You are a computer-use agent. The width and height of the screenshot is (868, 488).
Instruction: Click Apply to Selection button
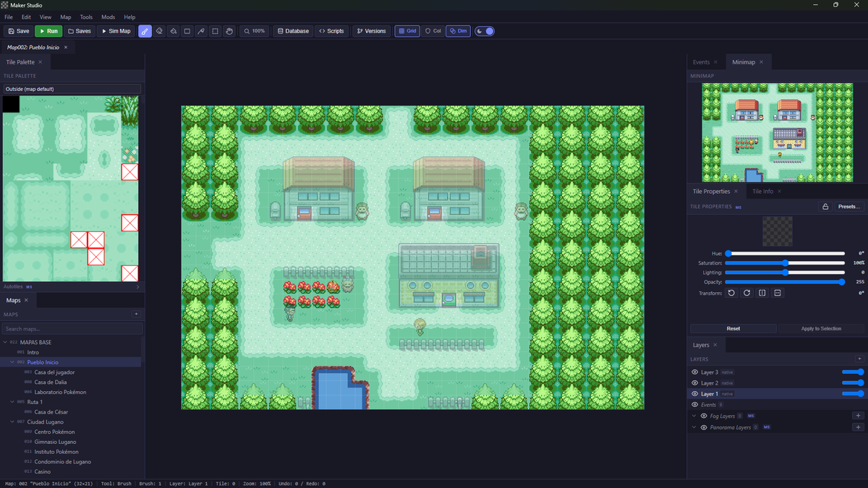click(821, 328)
